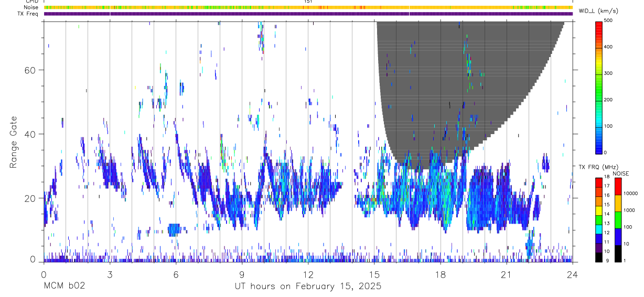Click the "MCM b02" radar beam label
The height and width of the screenshot is (297, 644).
65,286
